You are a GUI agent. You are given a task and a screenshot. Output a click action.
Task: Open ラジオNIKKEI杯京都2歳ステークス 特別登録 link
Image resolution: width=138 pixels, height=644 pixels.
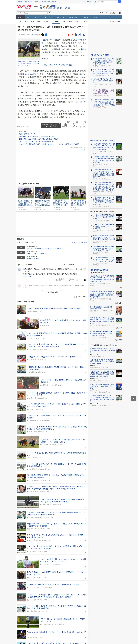pyautogui.click(x=44, y=248)
